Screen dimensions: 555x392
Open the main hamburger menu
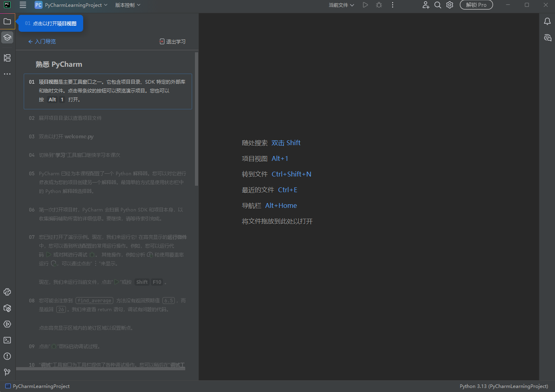pos(23,5)
